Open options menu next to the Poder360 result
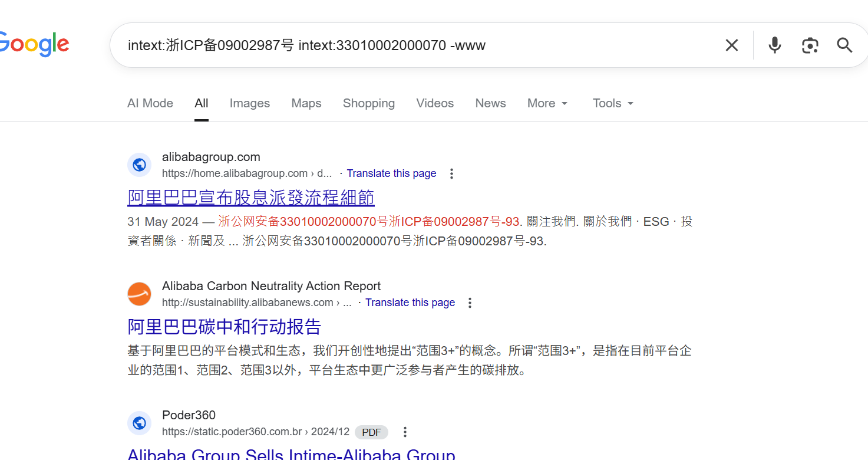 coord(405,432)
